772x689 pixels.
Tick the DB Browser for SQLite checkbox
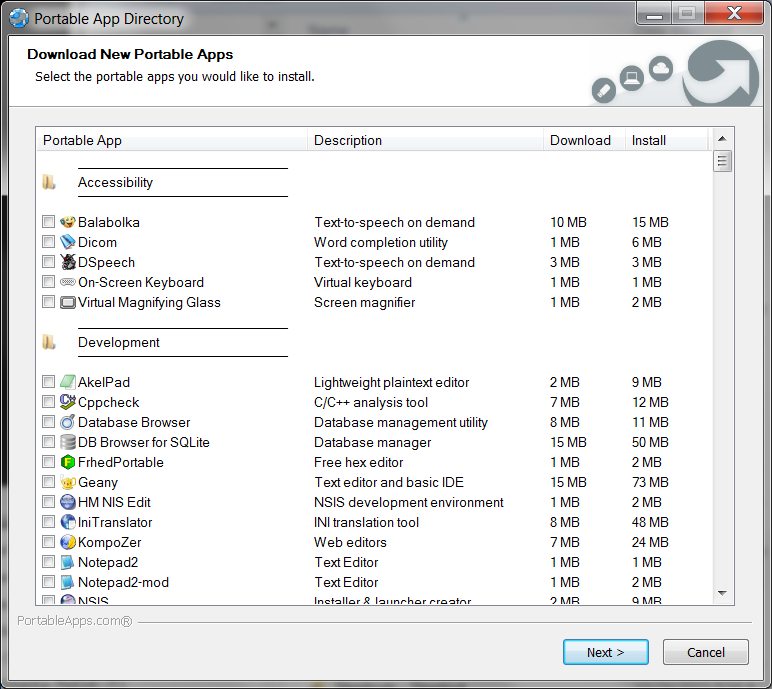point(48,442)
